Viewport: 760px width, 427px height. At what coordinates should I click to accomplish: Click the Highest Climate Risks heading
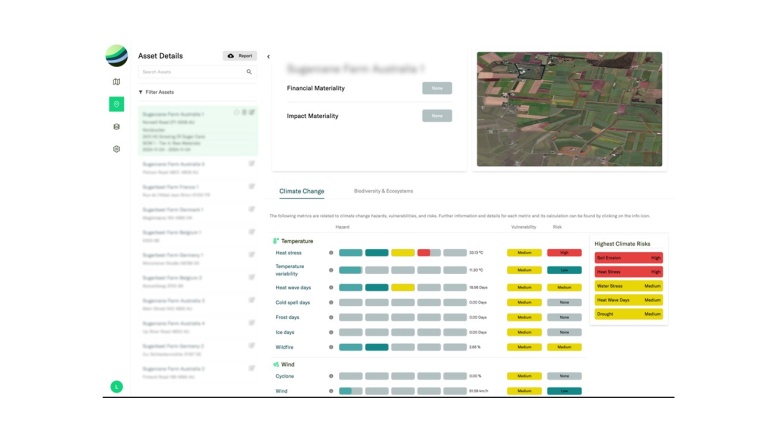622,244
